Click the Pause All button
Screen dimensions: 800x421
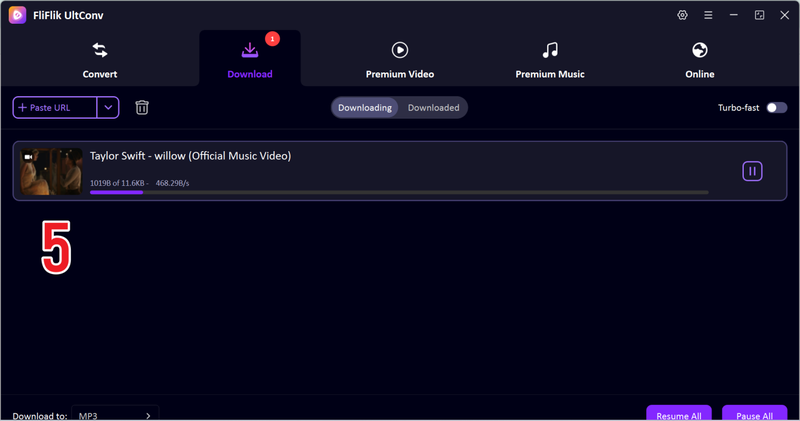754,414
